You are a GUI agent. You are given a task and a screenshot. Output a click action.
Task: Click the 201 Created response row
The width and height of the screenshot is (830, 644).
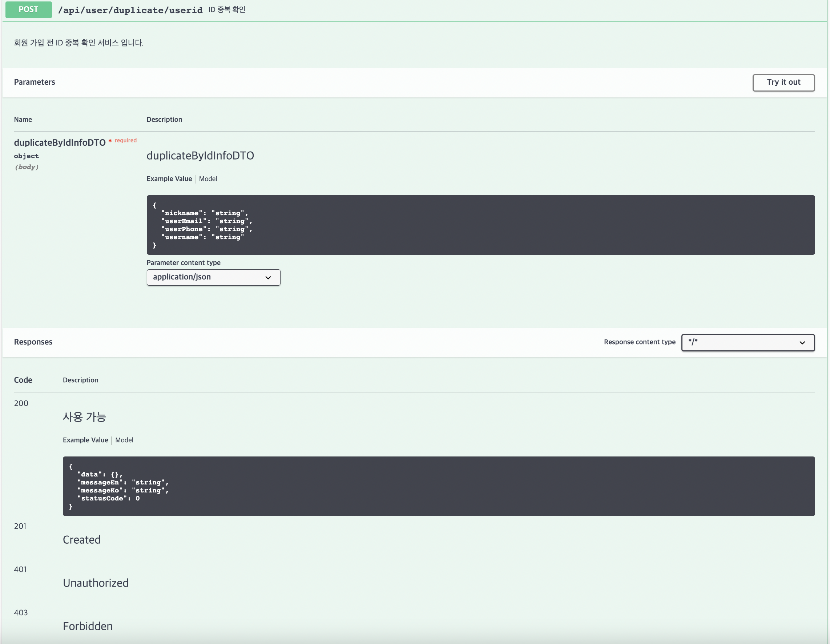[x=82, y=539]
